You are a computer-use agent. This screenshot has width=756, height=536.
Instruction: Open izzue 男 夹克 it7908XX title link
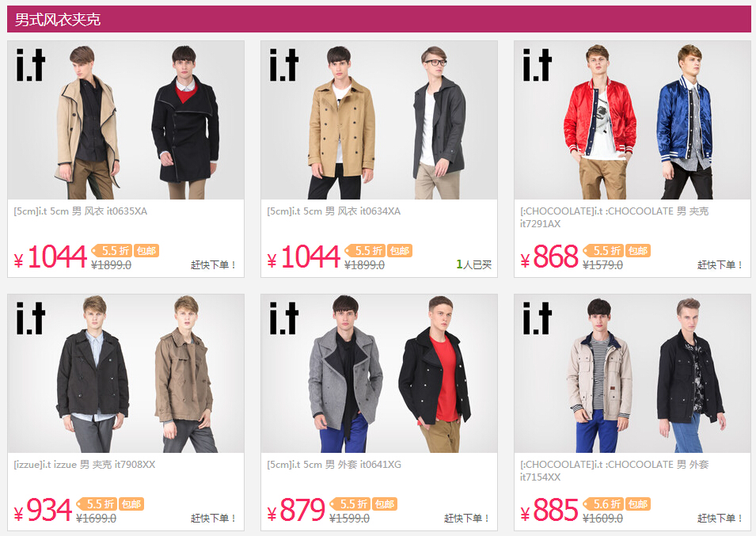[x=85, y=465]
